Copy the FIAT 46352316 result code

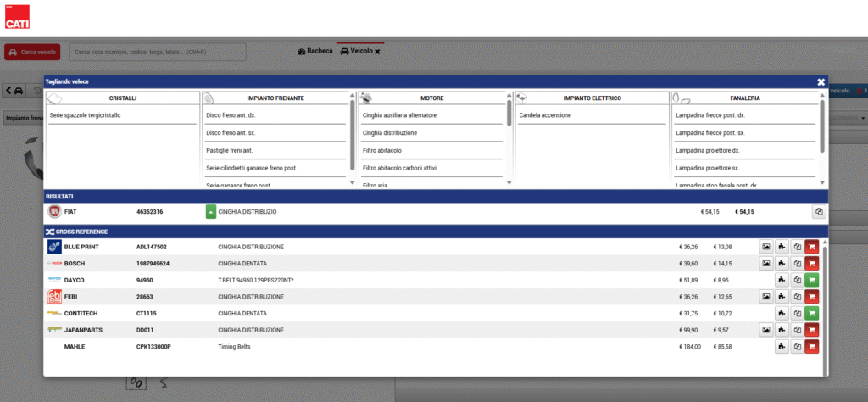(819, 212)
